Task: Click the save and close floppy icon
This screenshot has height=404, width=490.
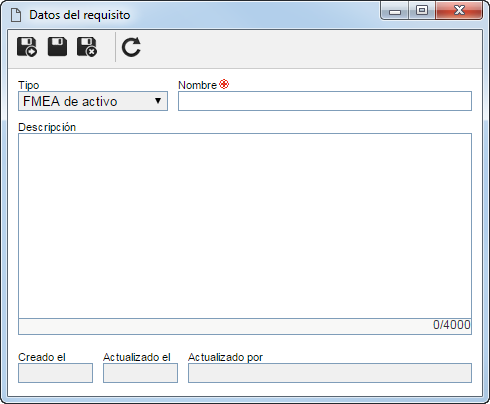Action: [x=87, y=47]
